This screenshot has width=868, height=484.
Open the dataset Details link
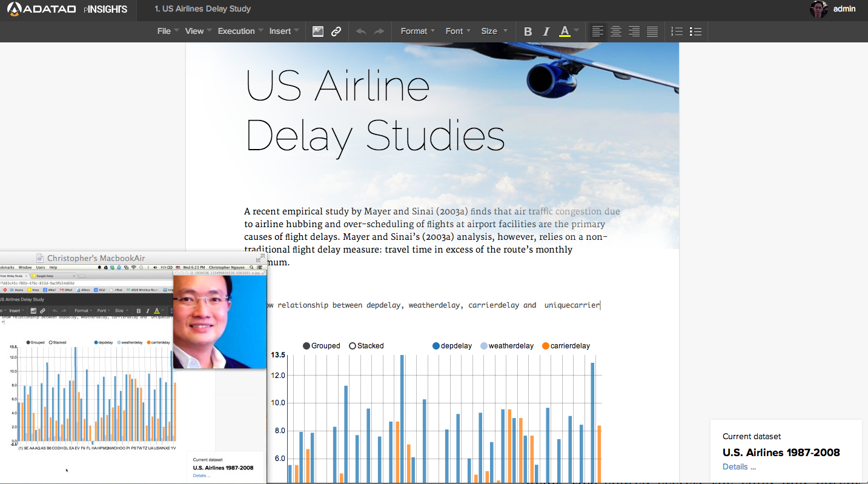(x=739, y=466)
